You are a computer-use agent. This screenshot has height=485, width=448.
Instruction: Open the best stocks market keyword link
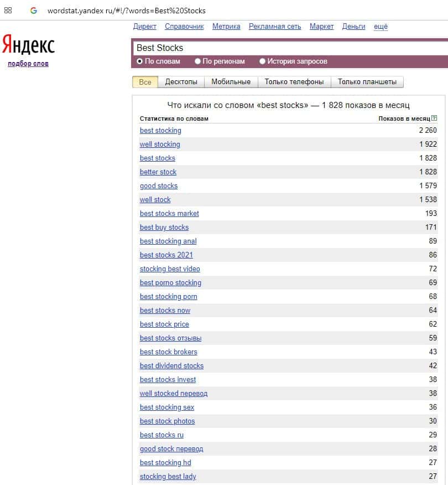point(169,213)
